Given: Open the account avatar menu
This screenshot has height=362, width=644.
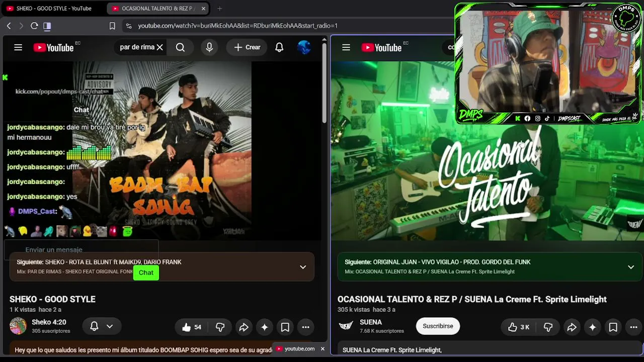Looking at the screenshot, I should point(304,47).
